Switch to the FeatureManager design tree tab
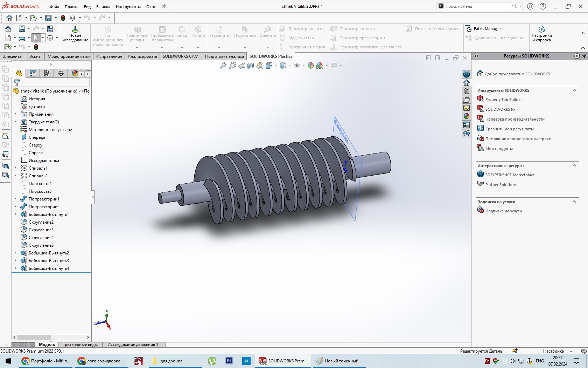588x368 pixels. [19, 73]
